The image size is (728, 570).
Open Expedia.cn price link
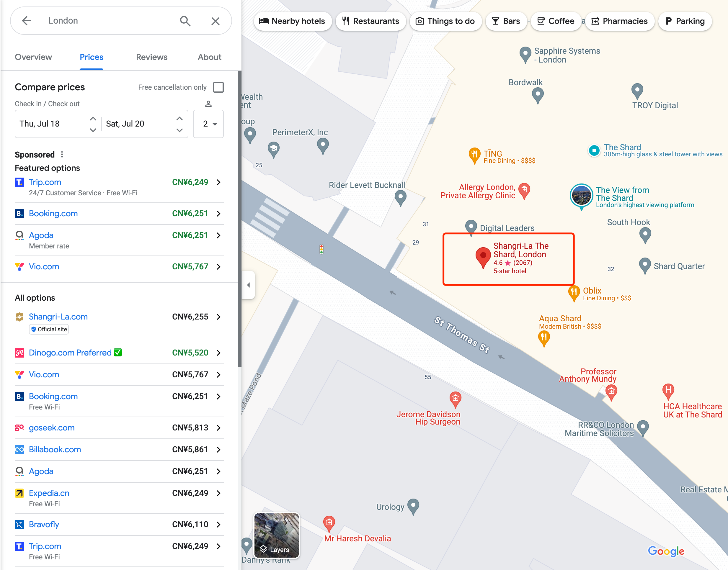pos(49,493)
